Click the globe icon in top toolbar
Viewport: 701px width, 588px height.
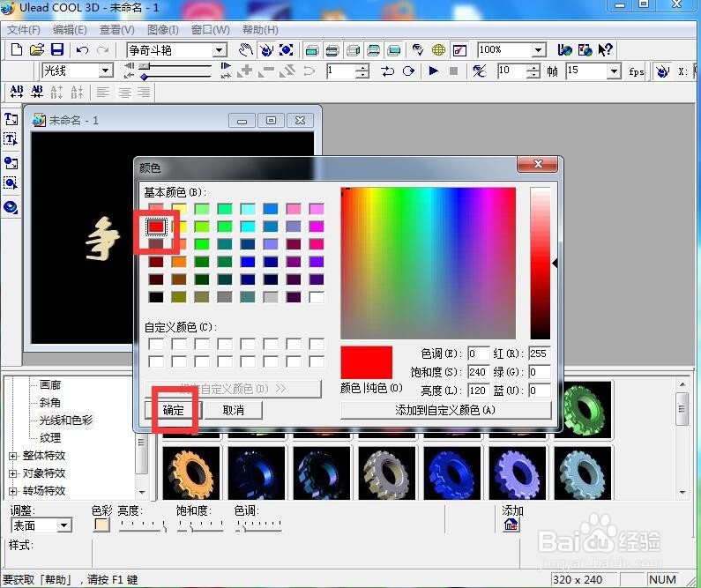coord(438,50)
